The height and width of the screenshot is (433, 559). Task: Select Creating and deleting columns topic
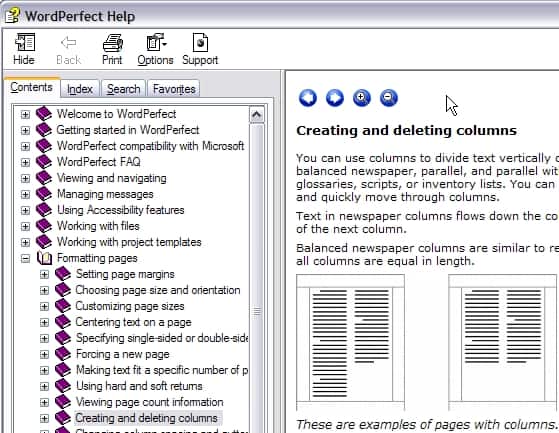147,418
